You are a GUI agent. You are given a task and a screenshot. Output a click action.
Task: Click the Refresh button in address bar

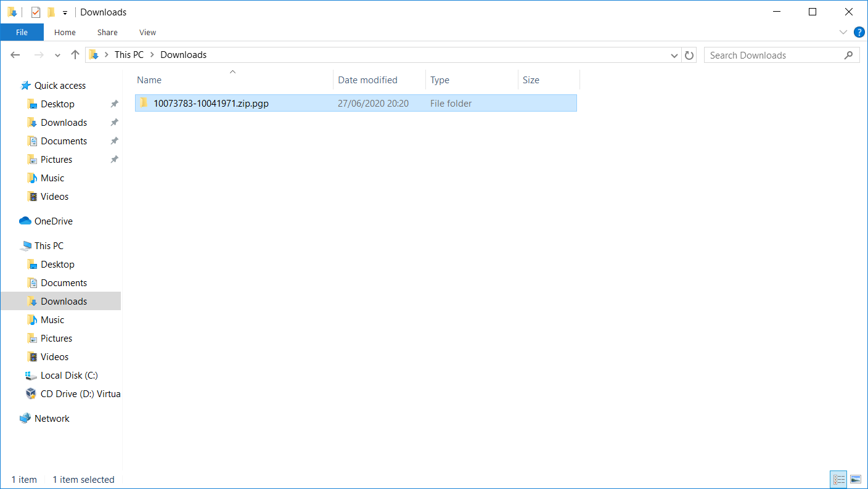689,55
